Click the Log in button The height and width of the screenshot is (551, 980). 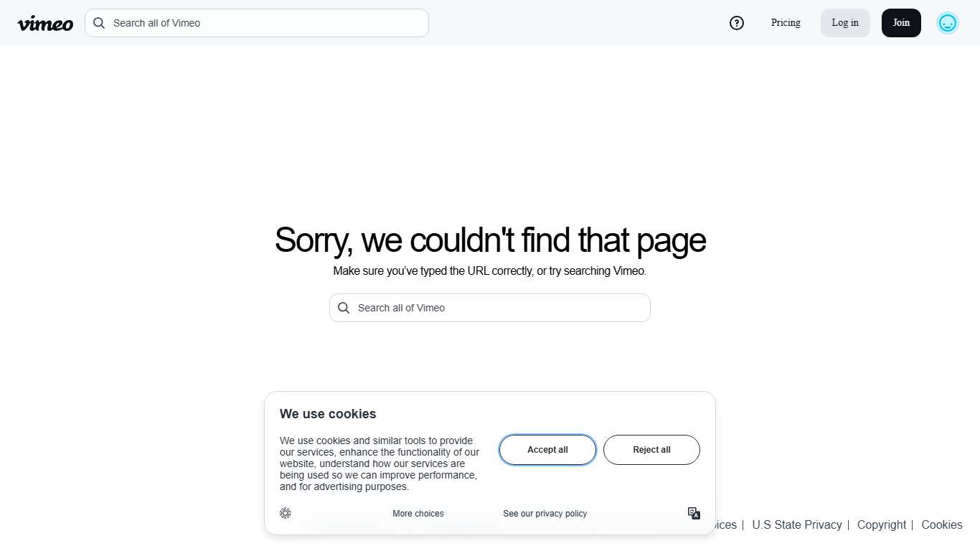tap(845, 23)
